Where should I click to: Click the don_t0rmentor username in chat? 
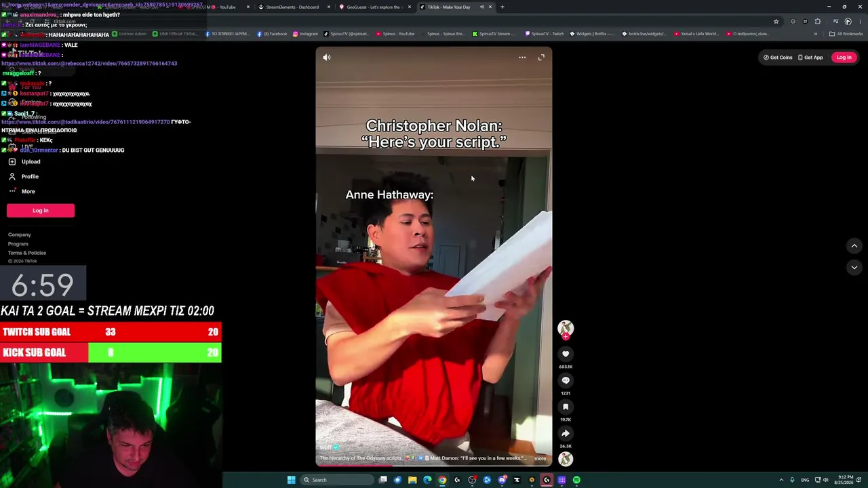[x=39, y=150]
